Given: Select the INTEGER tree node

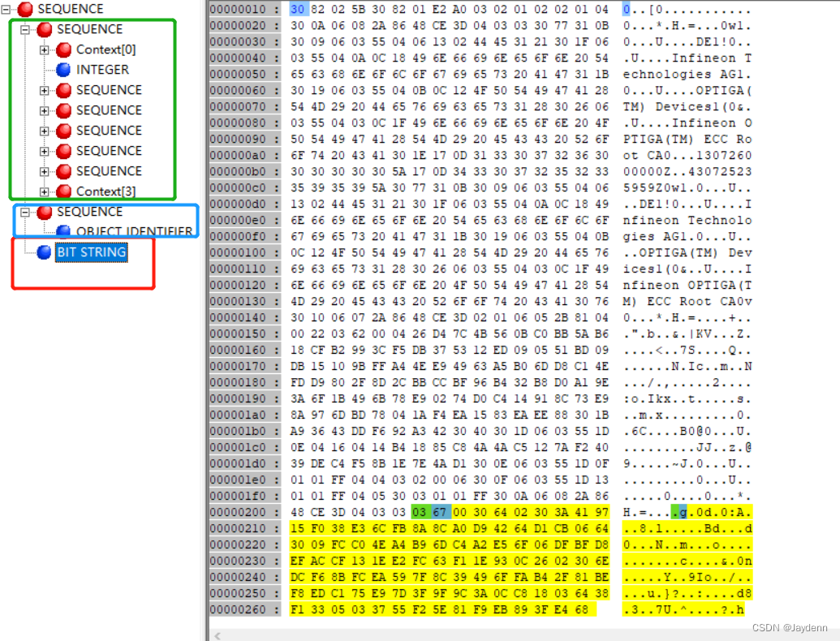Looking at the screenshot, I should (102, 70).
